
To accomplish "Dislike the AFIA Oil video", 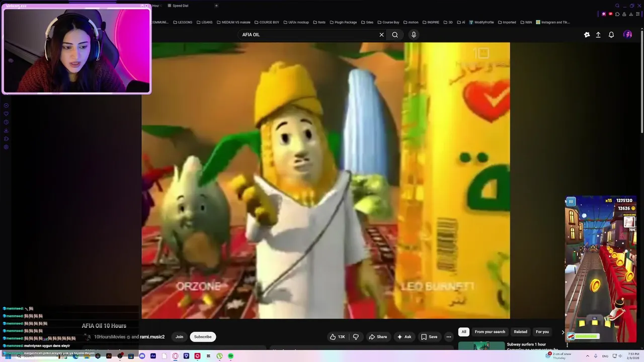I will [x=356, y=337].
